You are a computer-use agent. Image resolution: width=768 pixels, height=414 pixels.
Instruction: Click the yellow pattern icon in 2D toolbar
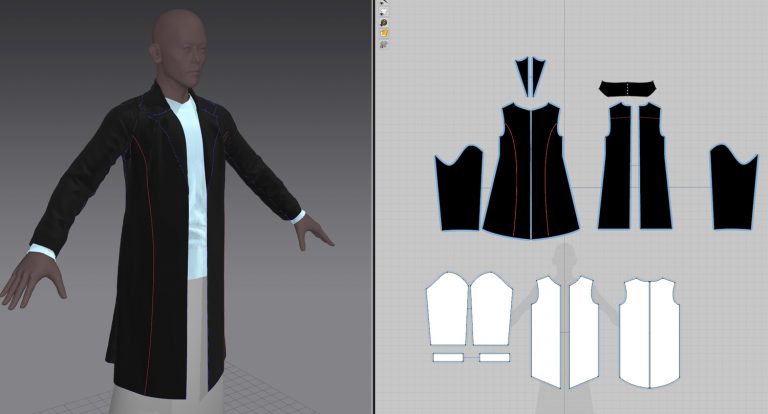[x=384, y=33]
